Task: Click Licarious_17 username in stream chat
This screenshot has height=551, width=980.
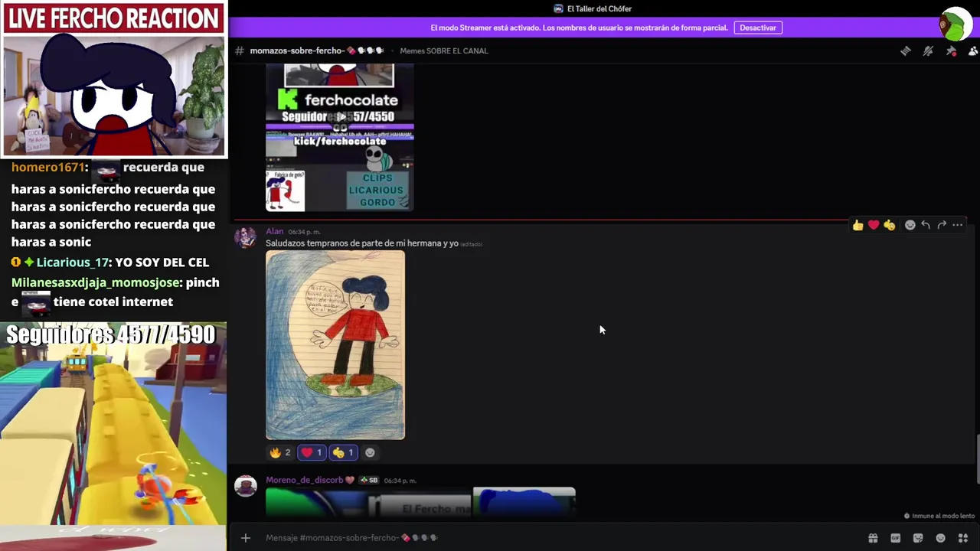Action: pos(73,262)
